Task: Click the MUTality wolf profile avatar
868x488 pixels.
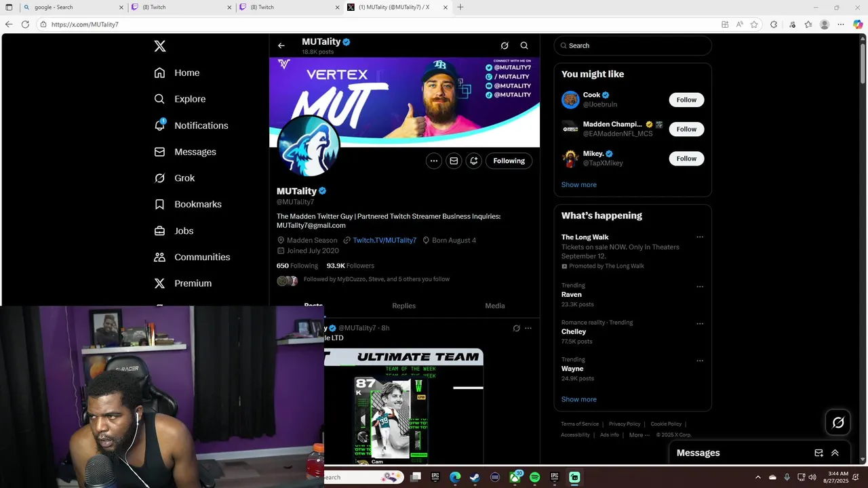Action: point(308,146)
